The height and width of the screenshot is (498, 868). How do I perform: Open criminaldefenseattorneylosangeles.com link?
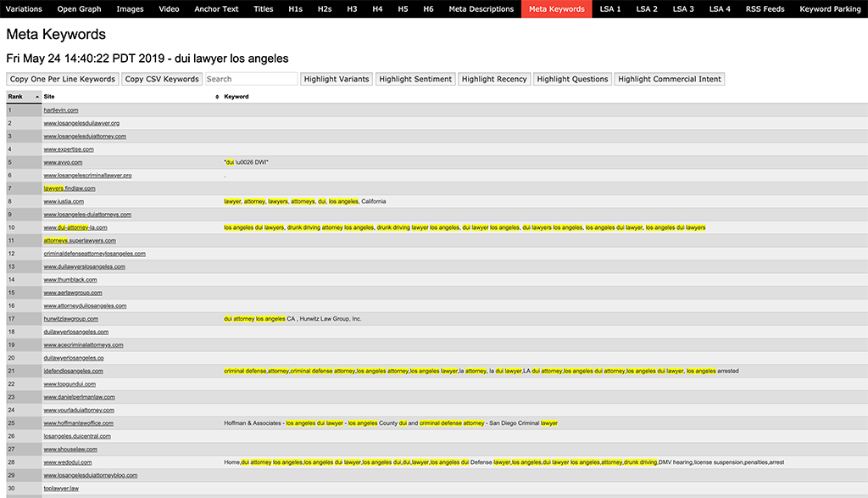click(x=95, y=254)
